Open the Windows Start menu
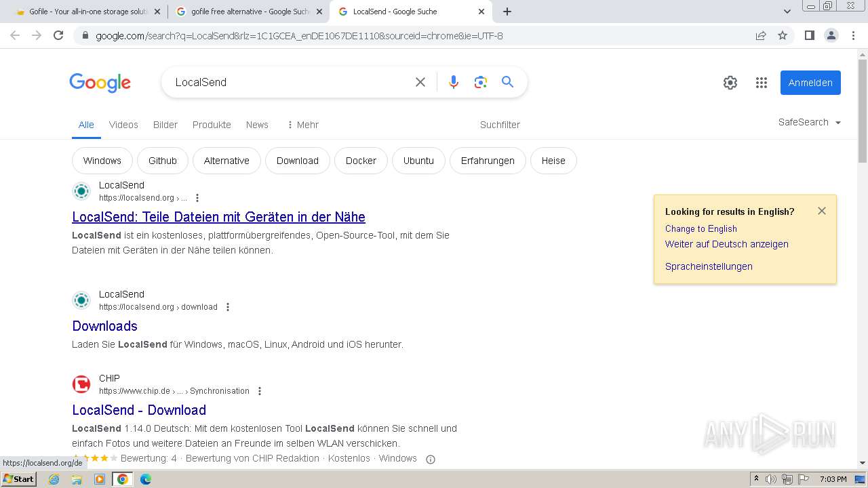Viewport: 868px width, 488px height. tap(19, 479)
